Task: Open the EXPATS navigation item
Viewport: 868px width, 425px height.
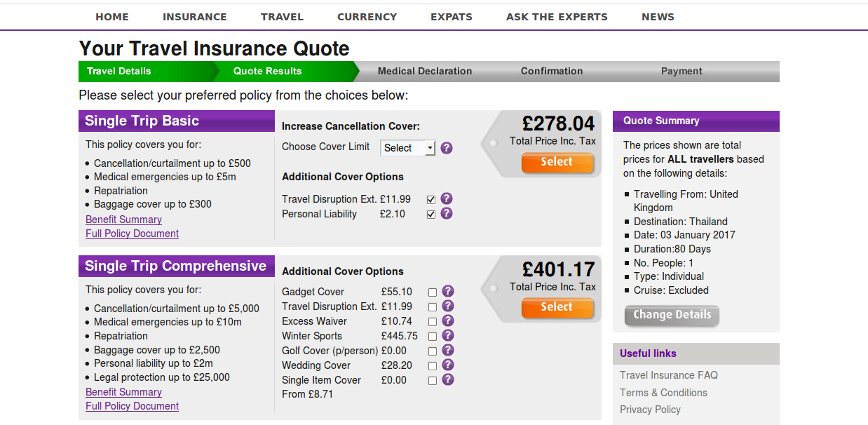Action: (x=452, y=17)
